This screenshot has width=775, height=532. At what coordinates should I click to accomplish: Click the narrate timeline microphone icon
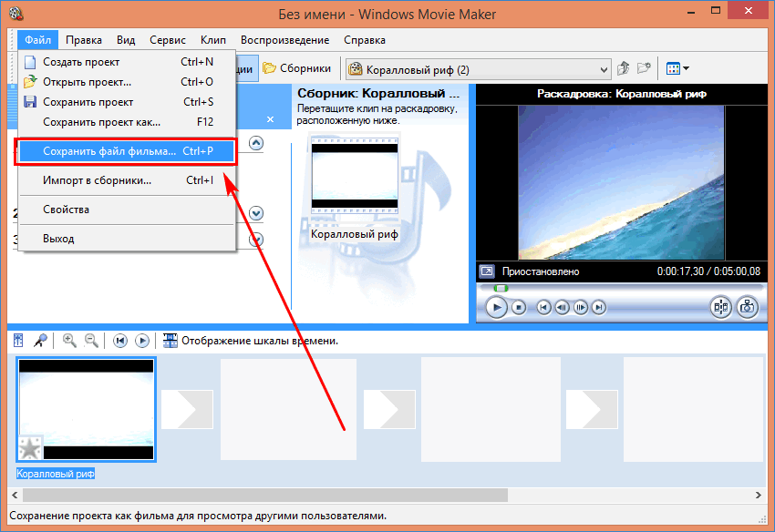40,341
